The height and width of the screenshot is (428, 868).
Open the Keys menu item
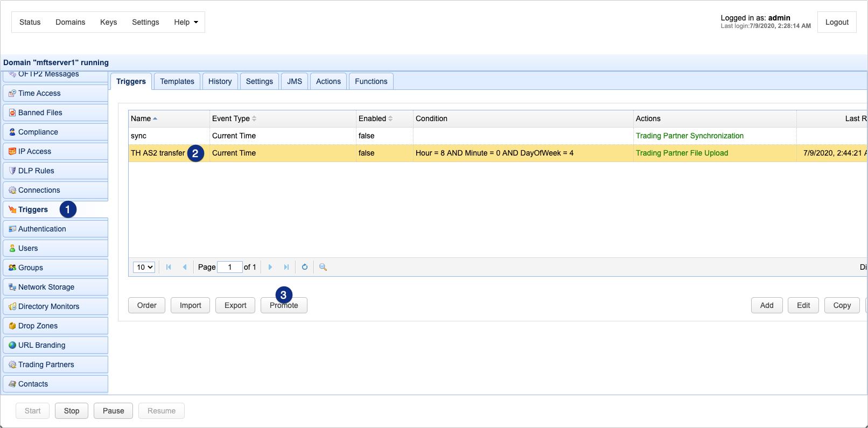click(x=109, y=22)
